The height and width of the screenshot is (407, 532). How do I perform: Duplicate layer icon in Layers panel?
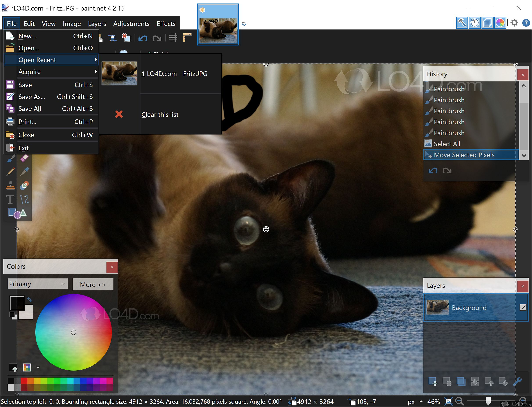tap(461, 382)
